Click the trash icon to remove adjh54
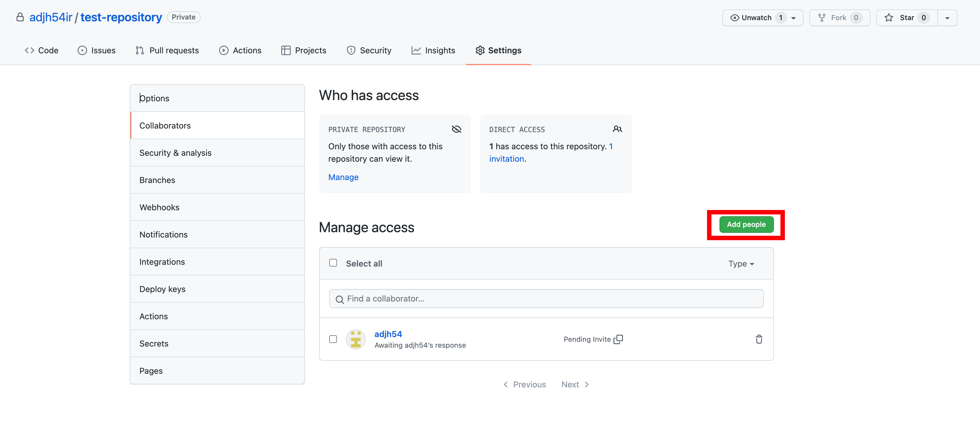This screenshot has width=980, height=433. tap(759, 339)
